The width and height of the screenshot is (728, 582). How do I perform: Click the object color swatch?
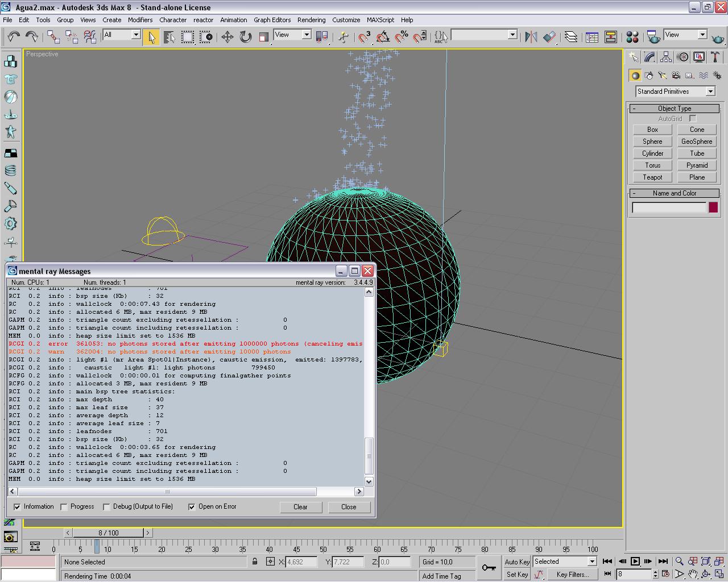(713, 207)
